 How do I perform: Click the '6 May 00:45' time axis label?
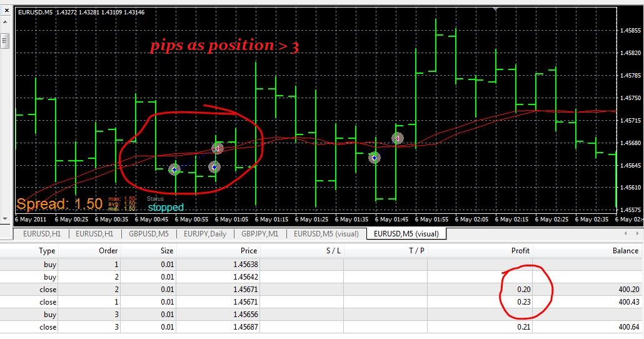pos(151,220)
